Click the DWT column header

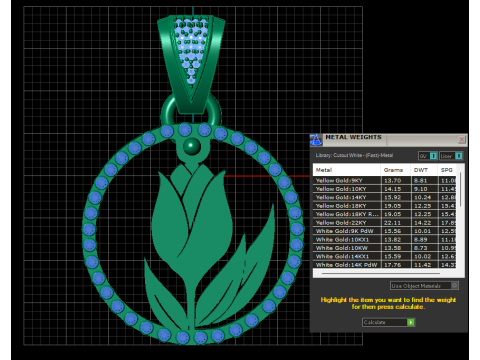[x=424, y=170]
